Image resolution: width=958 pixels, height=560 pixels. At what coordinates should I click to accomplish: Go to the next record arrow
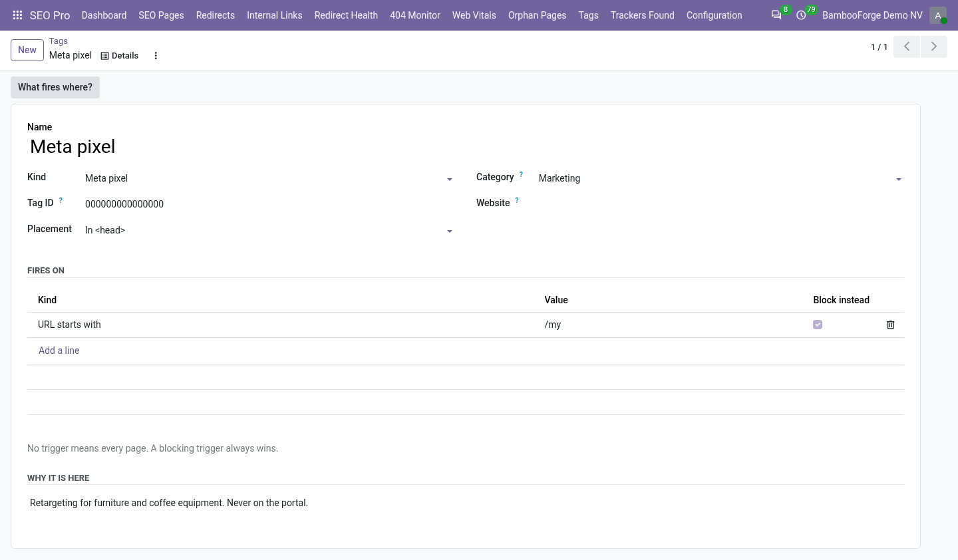tap(934, 47)
